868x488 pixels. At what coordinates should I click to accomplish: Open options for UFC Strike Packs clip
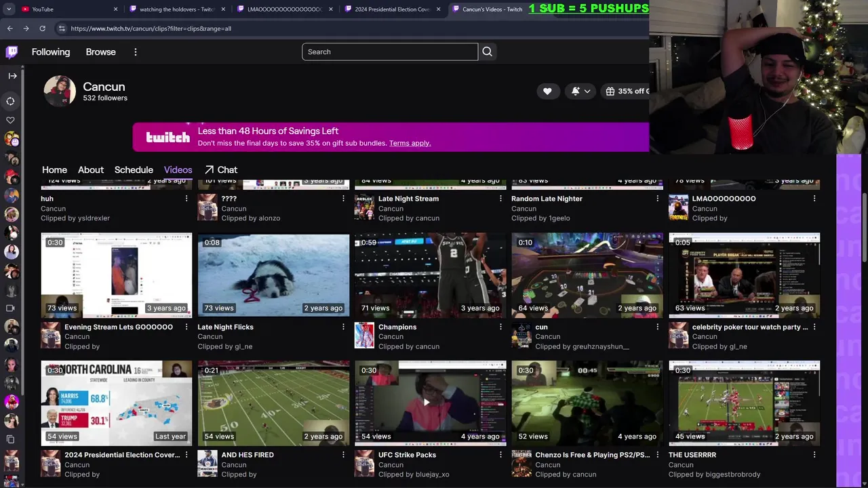(x=500, y=455)
